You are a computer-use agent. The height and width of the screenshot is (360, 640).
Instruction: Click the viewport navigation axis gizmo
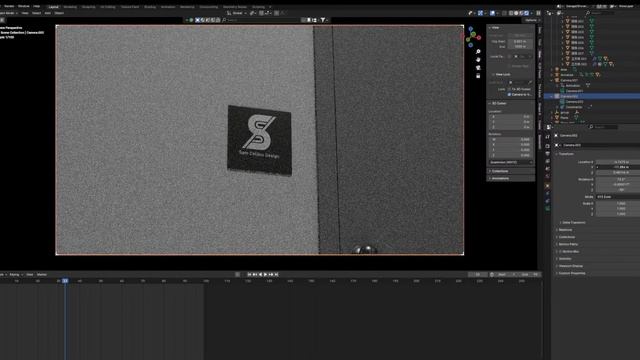pyautogui.click(x=473, y=36)
